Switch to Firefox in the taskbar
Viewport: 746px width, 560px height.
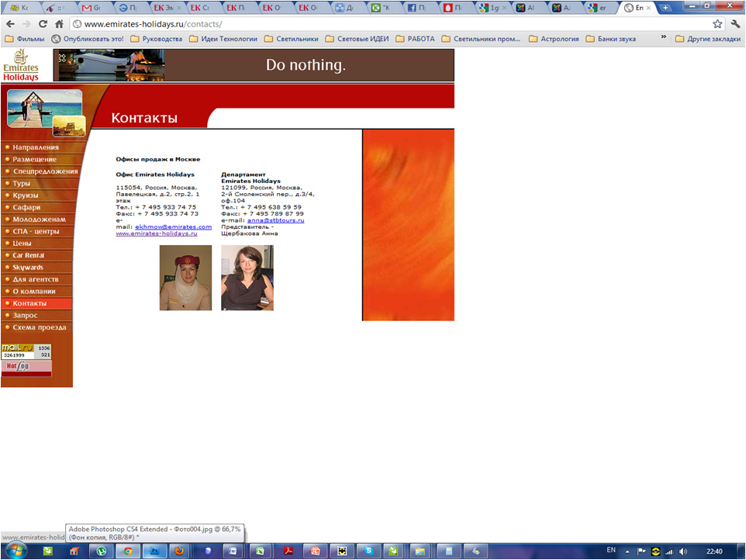[x=179, y=551]
